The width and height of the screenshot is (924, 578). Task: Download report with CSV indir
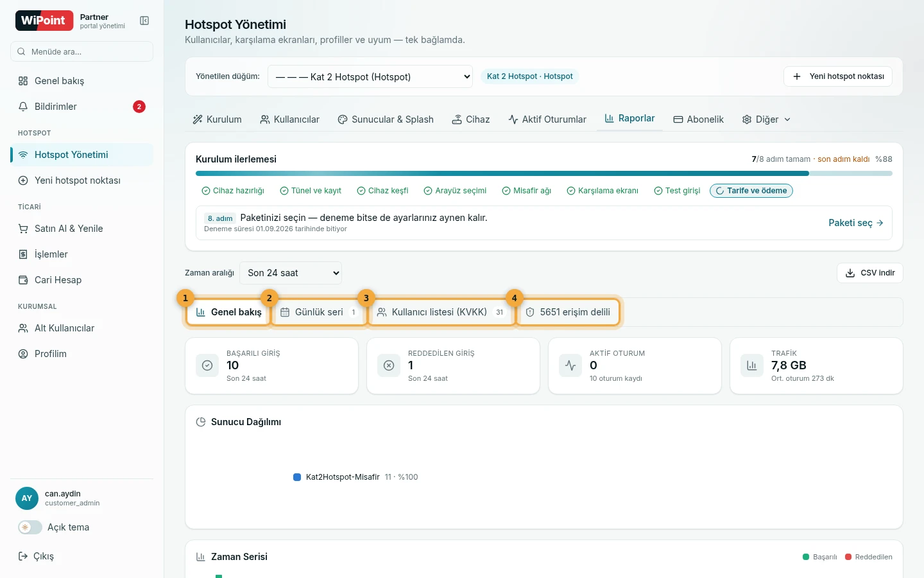(870, 273)
